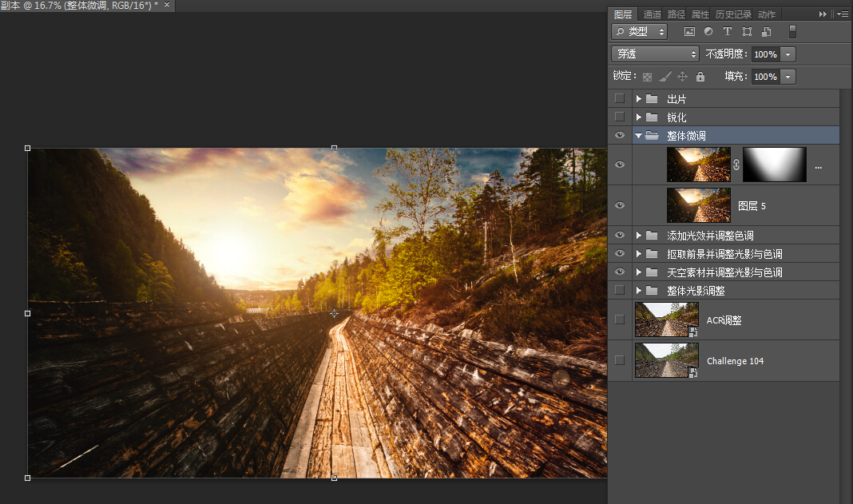Filter layers by adjustment layer type
The image size is (853, 504).
pyautogui.click(x=708, y=32)
